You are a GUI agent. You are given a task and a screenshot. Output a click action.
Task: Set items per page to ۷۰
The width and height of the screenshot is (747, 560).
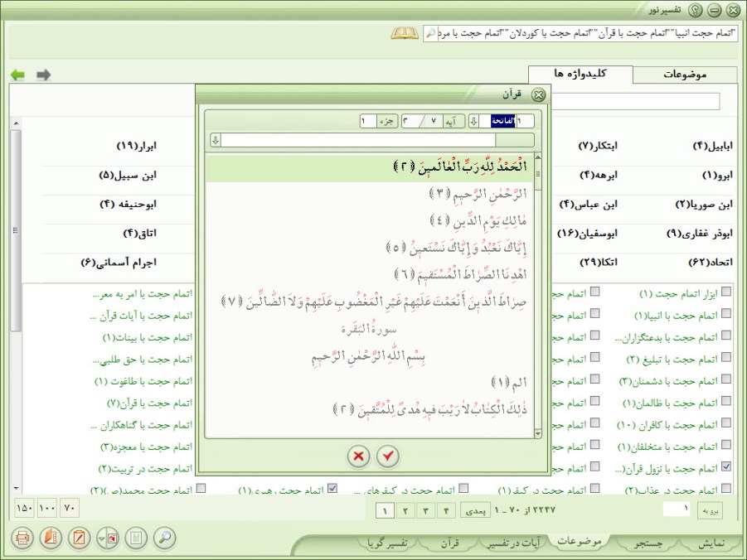pyautogui.click(x=70, y=508)
